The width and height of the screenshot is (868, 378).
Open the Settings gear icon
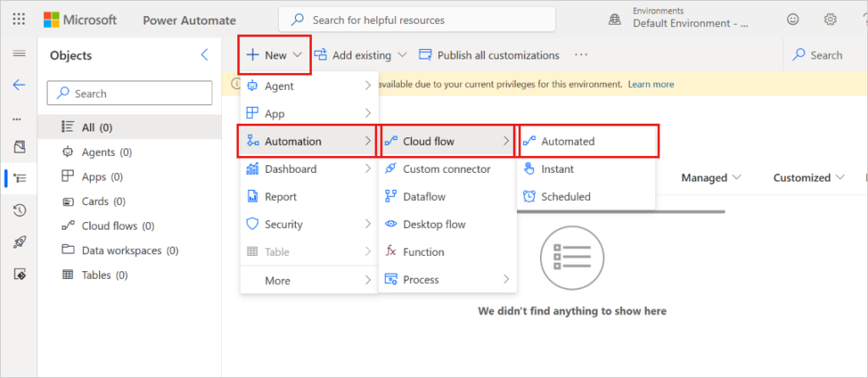[x=830, y=19]
